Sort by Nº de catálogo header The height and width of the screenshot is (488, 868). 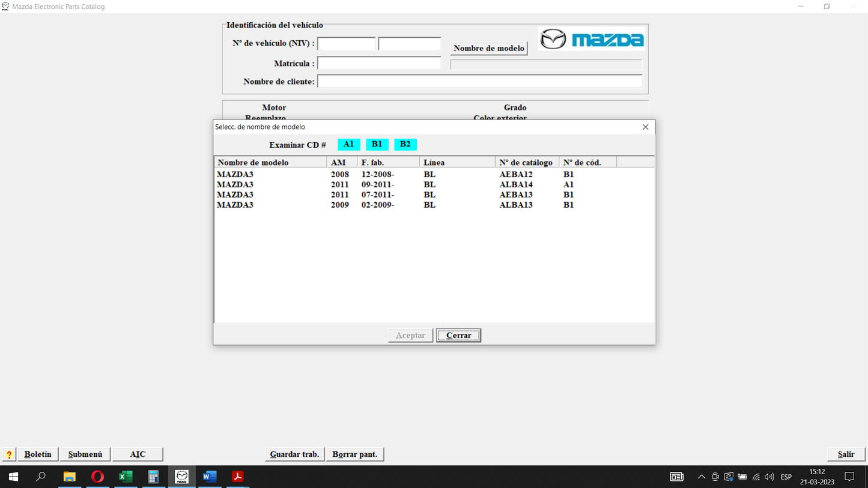click(527, 162)
